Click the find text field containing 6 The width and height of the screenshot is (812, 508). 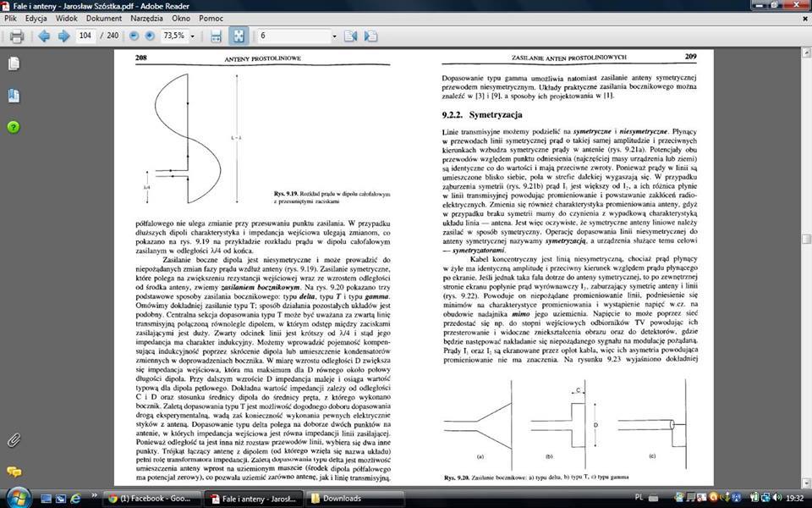pos(294,36)
